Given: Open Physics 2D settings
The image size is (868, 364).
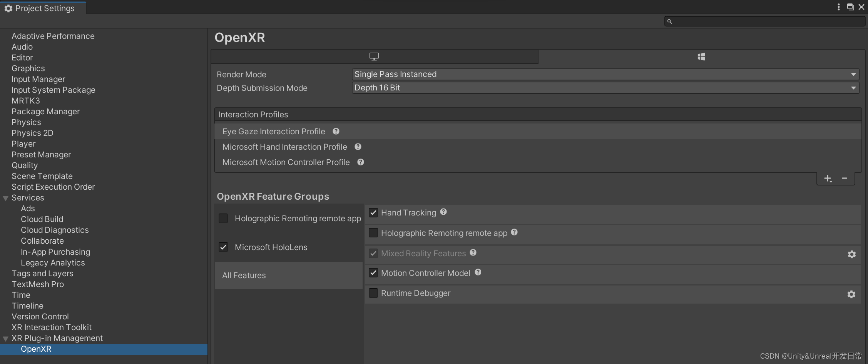Looking at the screenshot, I should pyautogui.click(x=32, y=133).
